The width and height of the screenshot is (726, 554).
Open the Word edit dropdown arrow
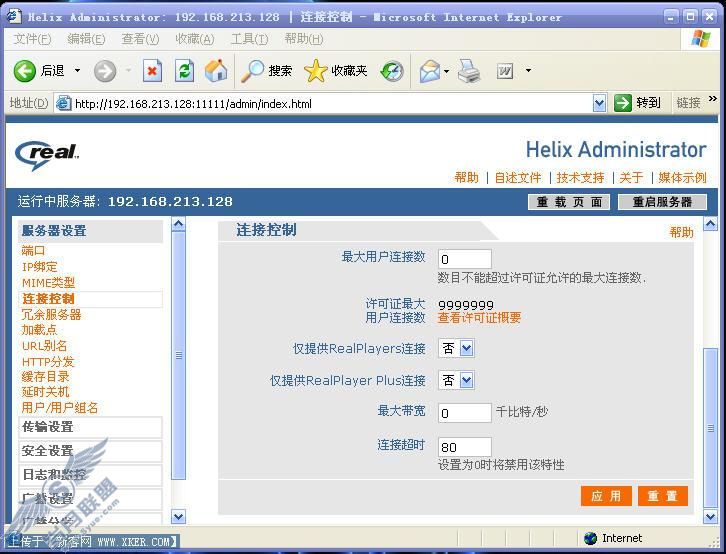(x=528, y=71)
